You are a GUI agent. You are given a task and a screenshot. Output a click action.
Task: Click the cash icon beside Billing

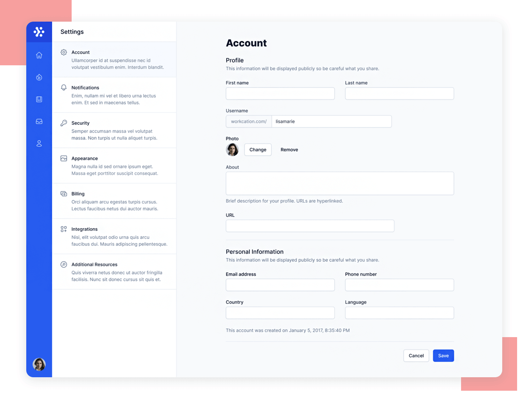coord(64,194)
